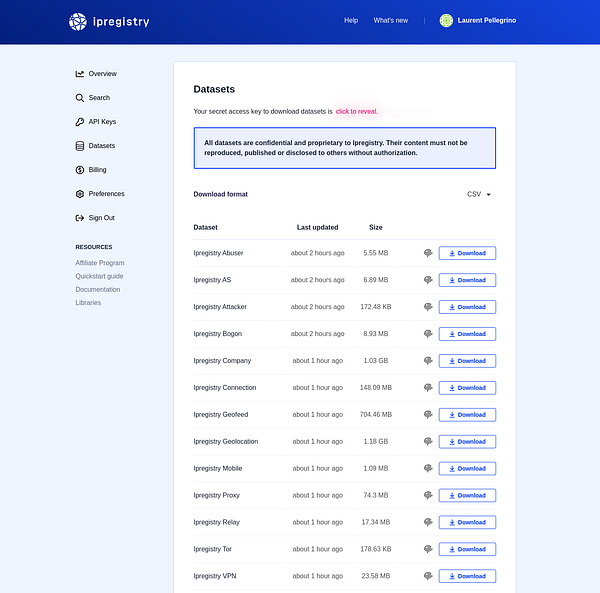The width and height of the screenshot is (600, 593).
Task: Download the Ipregistry Geolocation dataset
Action: tap(467, 441)
